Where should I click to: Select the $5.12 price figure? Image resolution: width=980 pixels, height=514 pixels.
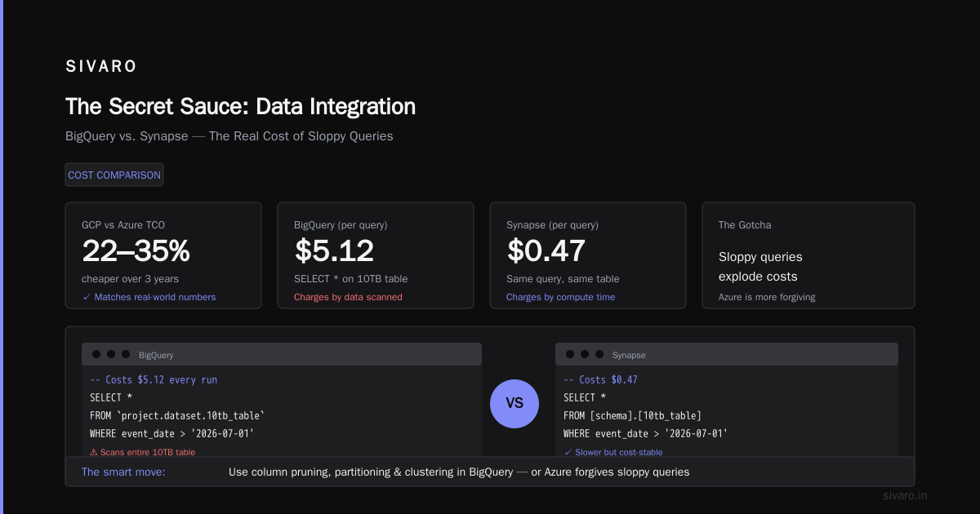(x=334, y=250)
